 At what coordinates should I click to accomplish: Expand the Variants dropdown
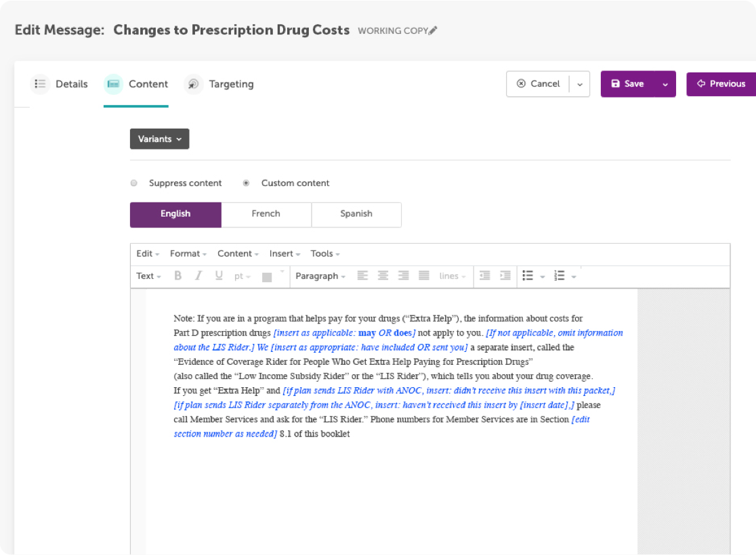(159, 139)
